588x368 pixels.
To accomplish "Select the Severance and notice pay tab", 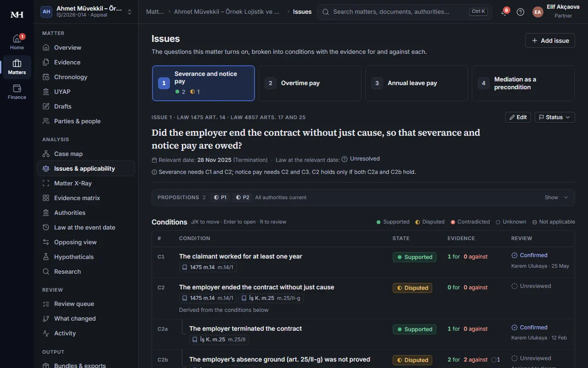I will click(204, 83).
